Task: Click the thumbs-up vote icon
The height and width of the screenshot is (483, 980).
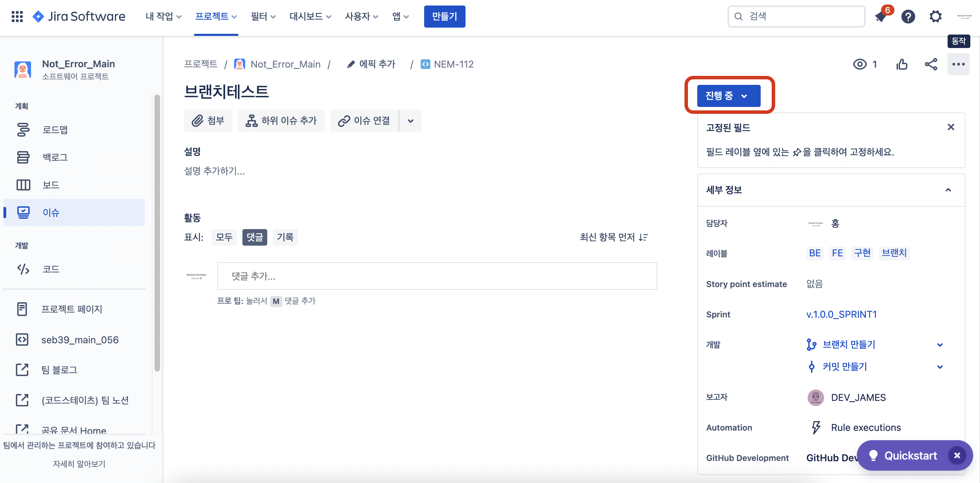Action: 902,64
